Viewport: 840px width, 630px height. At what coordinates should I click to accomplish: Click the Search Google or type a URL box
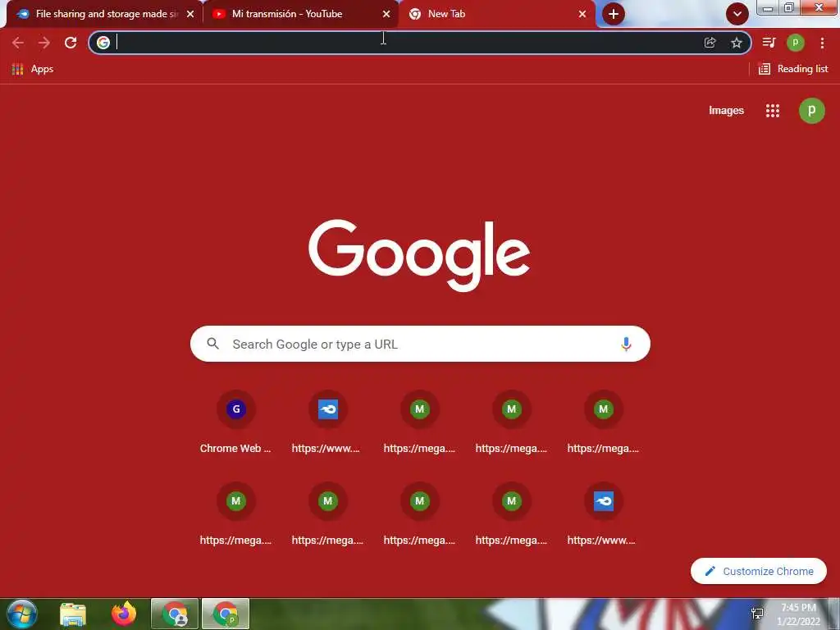[420, 344]
